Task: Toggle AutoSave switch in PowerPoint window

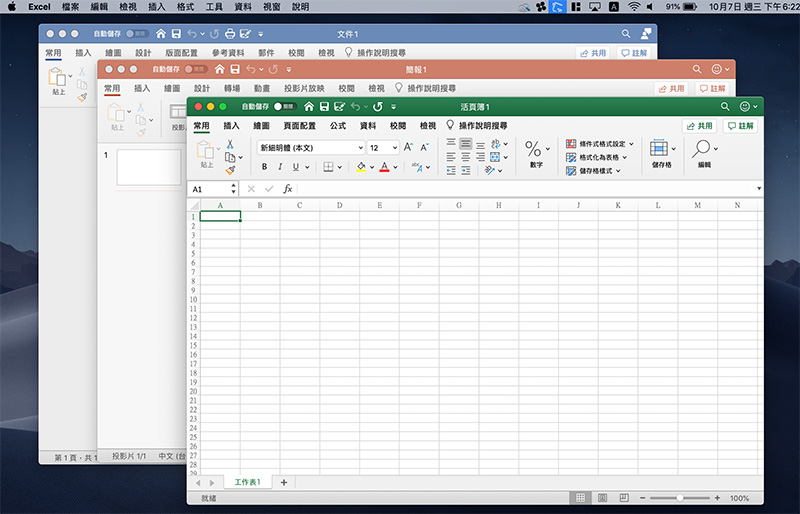Action: [x=196, y=69]
